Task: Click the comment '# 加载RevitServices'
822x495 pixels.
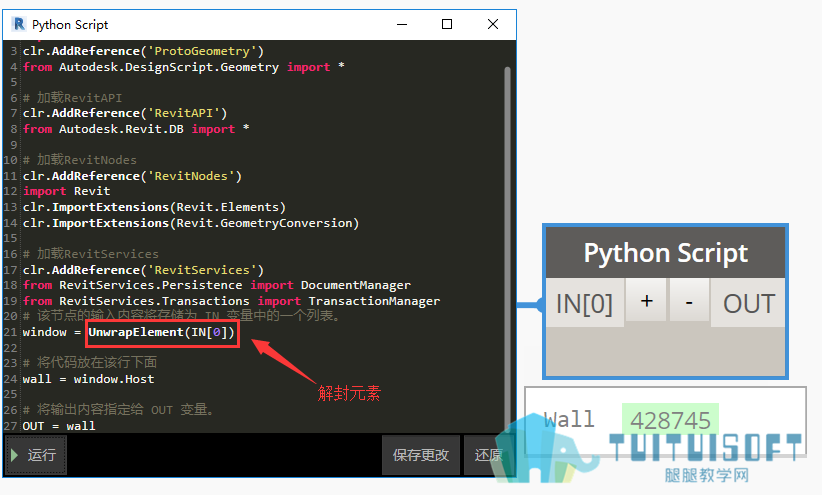Action: [x=91, y=254]
